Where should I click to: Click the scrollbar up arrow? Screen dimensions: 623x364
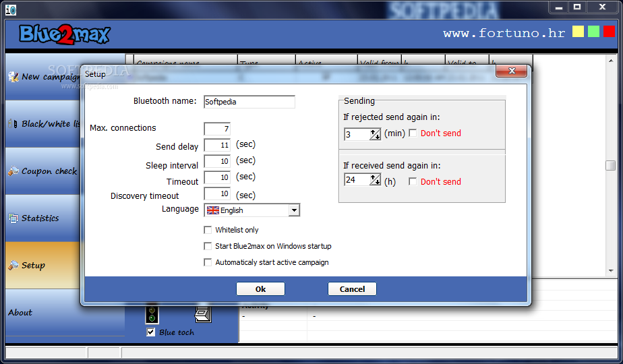click(x=611, y=61)
